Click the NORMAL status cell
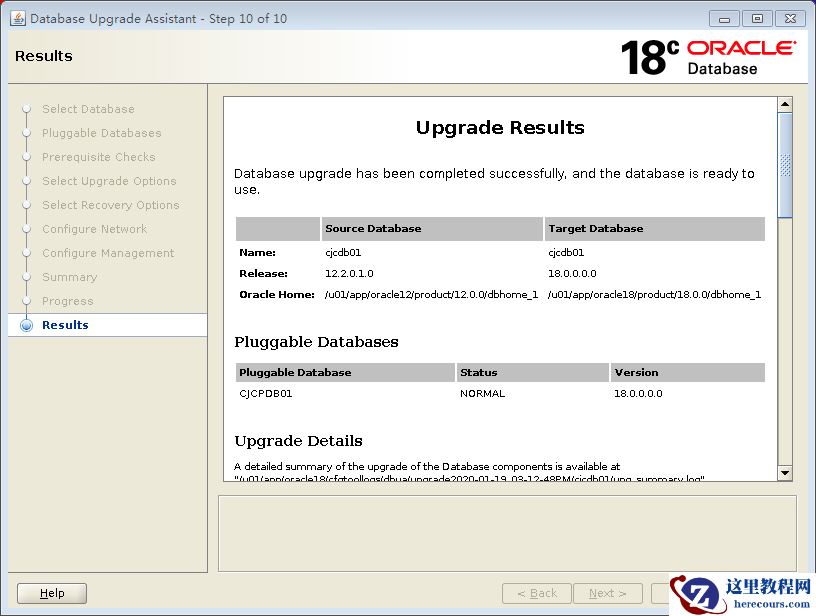 coord(482,394)
